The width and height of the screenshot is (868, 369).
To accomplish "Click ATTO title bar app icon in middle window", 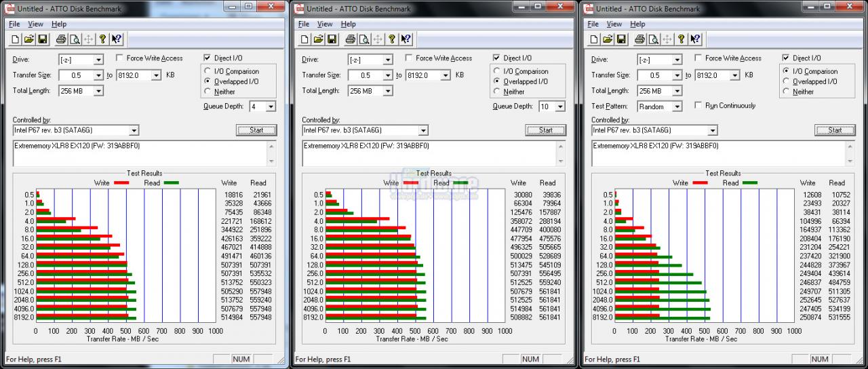I will click(x=300, y=8).
